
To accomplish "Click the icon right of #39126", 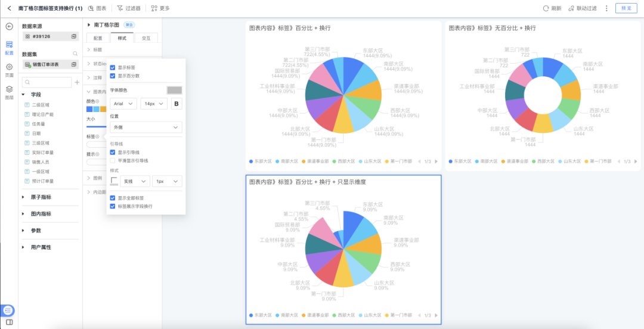I will [74, 36].
